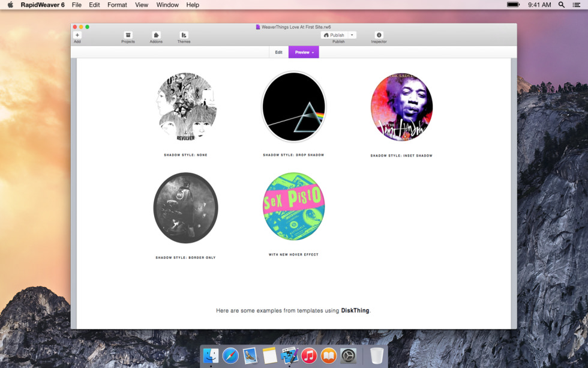Click 'Shadow Style: Drop Shadow' caption
588x368 pixels.
pyautogui.click(x=293, y=155)
